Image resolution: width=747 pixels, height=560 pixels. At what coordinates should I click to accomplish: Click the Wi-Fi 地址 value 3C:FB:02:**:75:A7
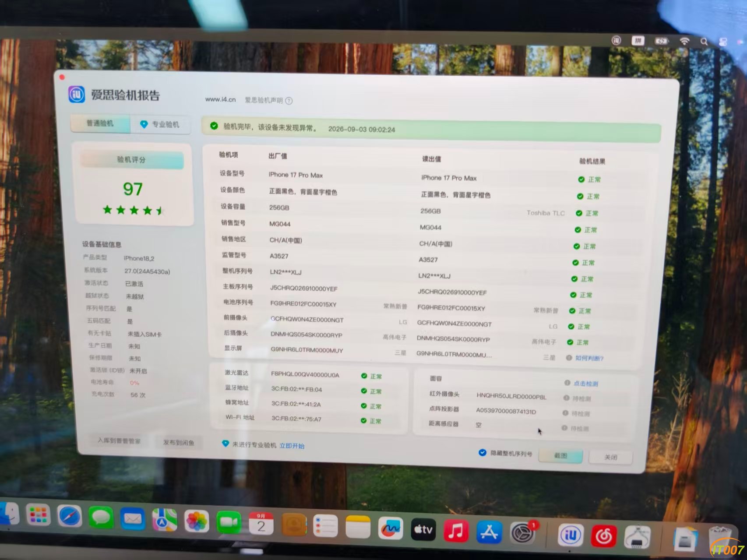click(296, 419)
